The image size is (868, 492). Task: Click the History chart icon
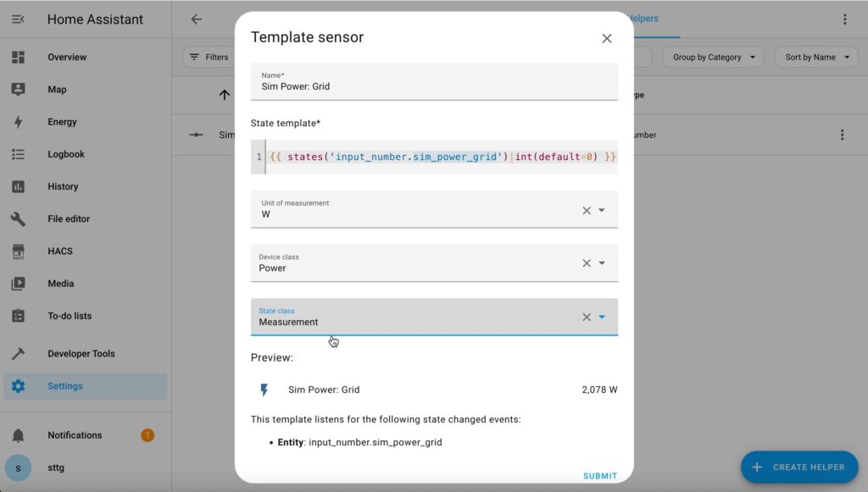(x=19, y=187)
